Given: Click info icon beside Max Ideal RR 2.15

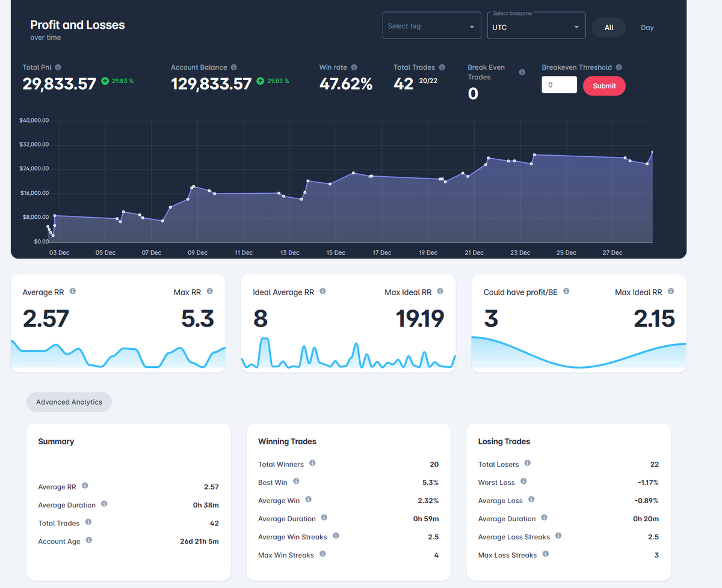Looking at the screenshot, I should click(x=670, y=292).
